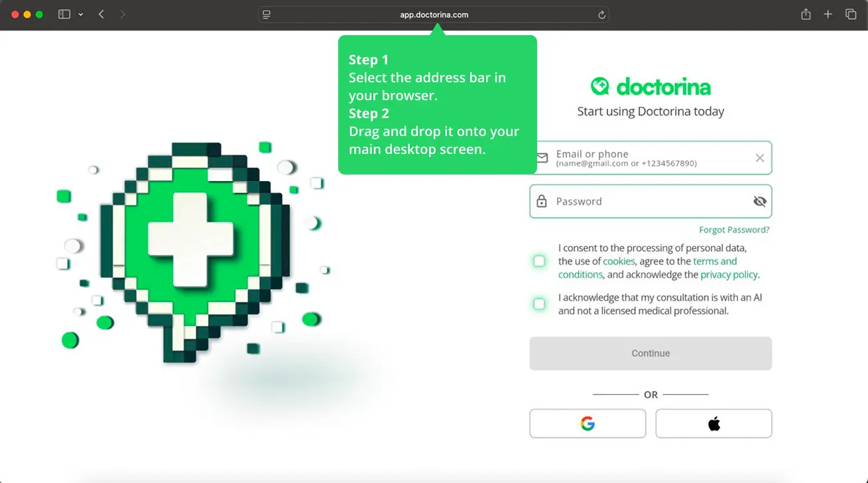The width and height of the screenshot is (868, 483).
Task: Open the privacy policy link
Action: tap(729, 275)
